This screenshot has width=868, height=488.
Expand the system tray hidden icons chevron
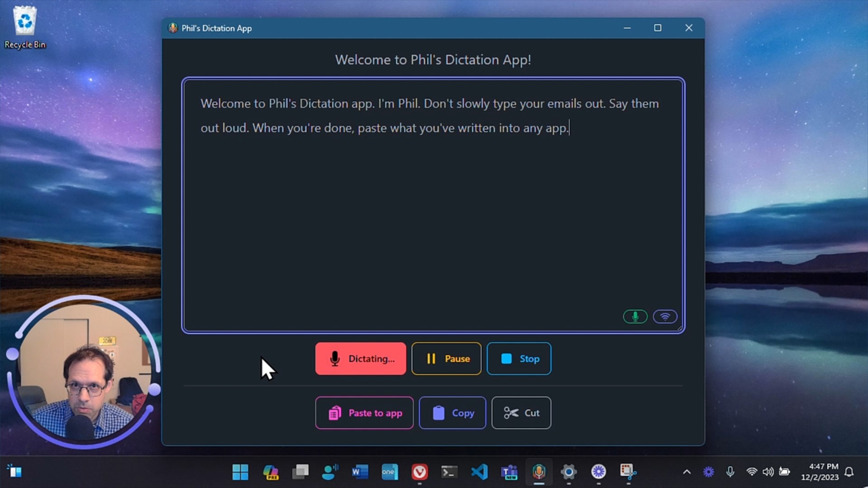[x=687, y=472]
